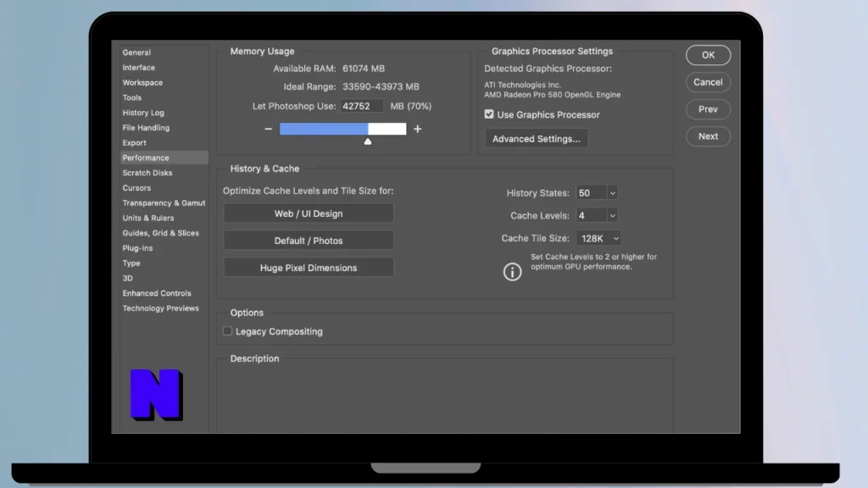
Task: Open the Cache Levels dropdown
Action: click(x=612, y=215)
